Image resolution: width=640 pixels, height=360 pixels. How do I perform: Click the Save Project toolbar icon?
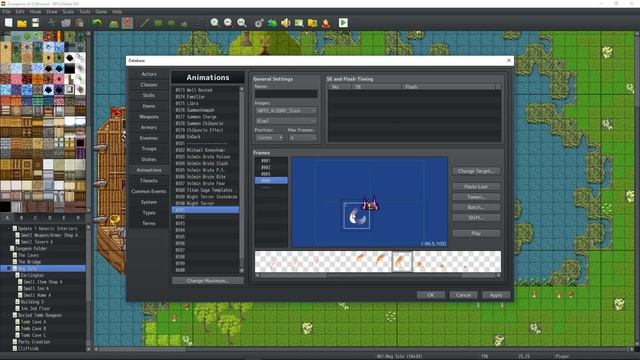tap(36, 23)
